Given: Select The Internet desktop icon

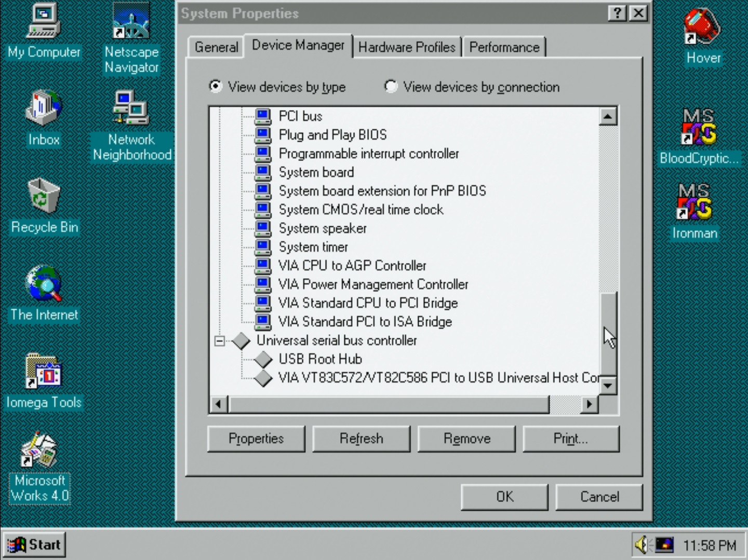Looking at the screenshot, I should (x=44, y=283).
